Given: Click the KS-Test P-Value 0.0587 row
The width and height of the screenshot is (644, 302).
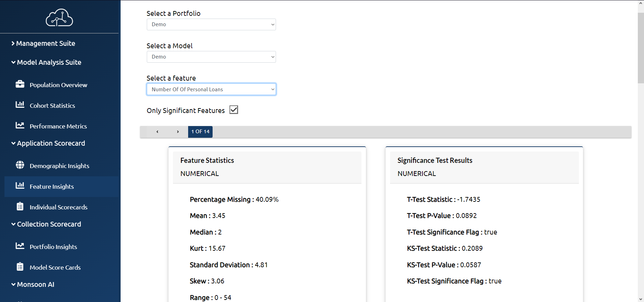Looking at the screenshot, I should (x=444, y=265).
